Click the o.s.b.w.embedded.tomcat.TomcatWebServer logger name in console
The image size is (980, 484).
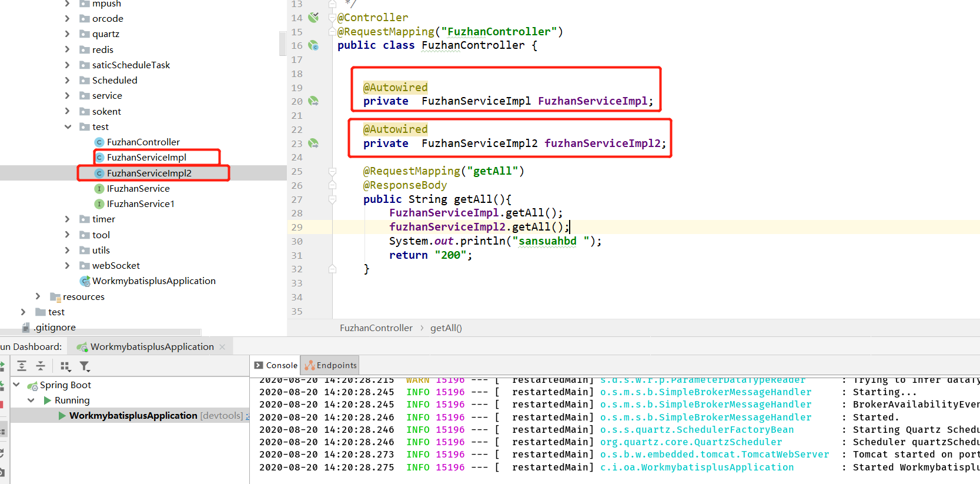tap(714, 454)
